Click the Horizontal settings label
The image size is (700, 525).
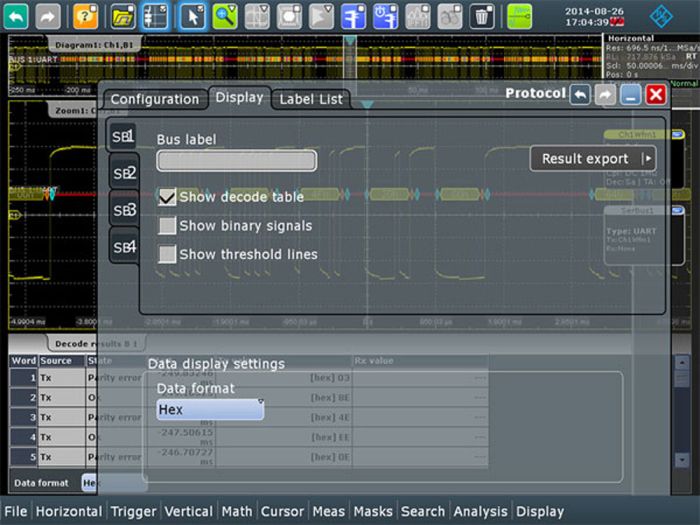(631, 38)
